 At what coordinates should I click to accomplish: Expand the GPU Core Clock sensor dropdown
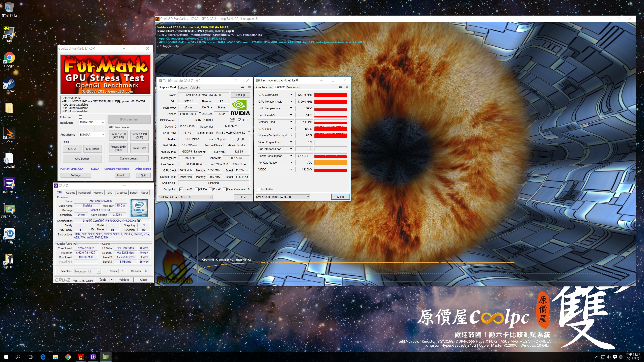291,95
